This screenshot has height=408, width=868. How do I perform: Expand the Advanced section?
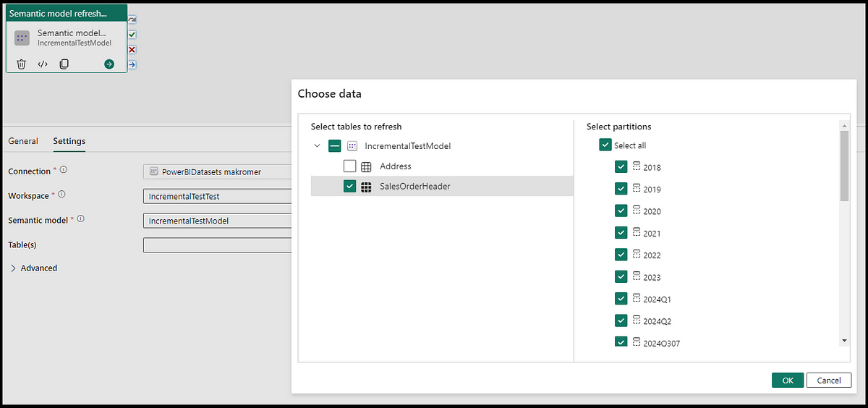pos(14,268)
